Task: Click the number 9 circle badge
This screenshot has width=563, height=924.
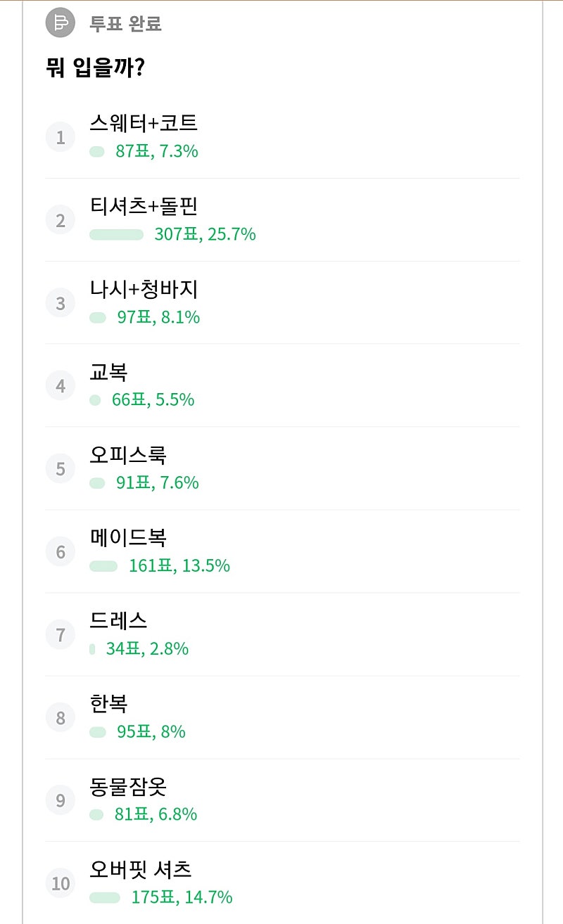Action: pyautogui.click(x=61, y=801)
